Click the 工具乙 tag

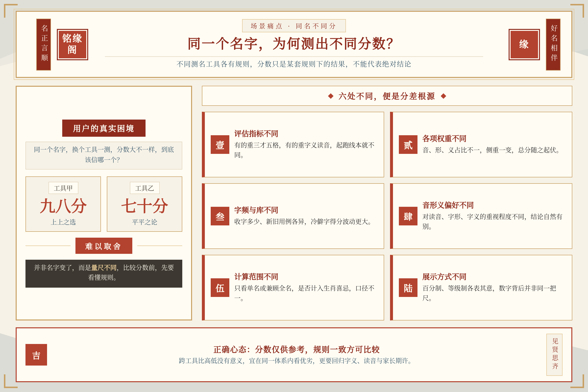(145, 188)
